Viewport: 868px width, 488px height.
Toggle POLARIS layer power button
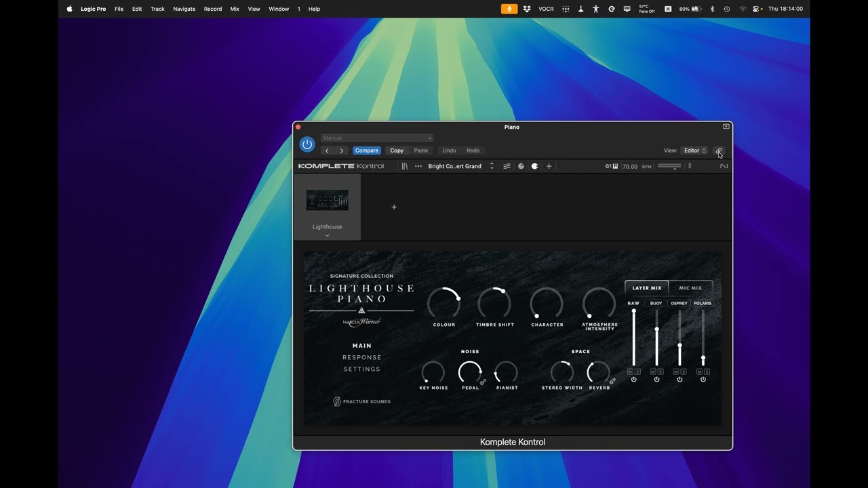pos(703,380)
